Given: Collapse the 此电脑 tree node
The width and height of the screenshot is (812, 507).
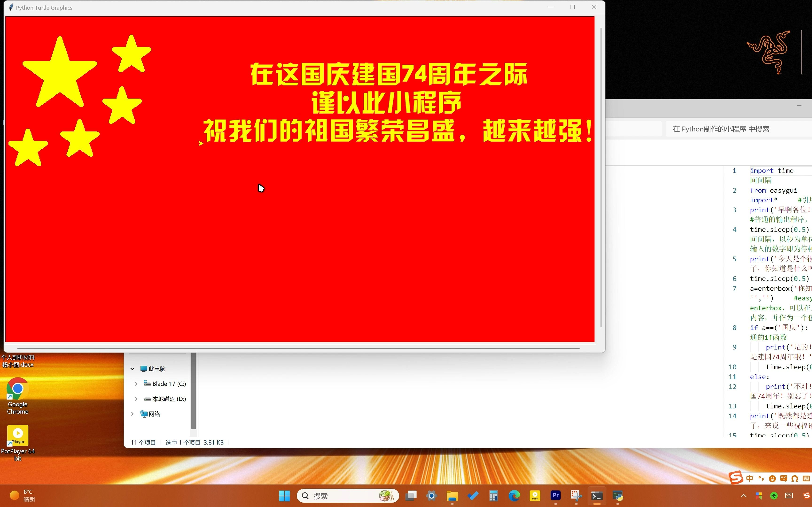Looking at the screenshot, I should point(132,369).
